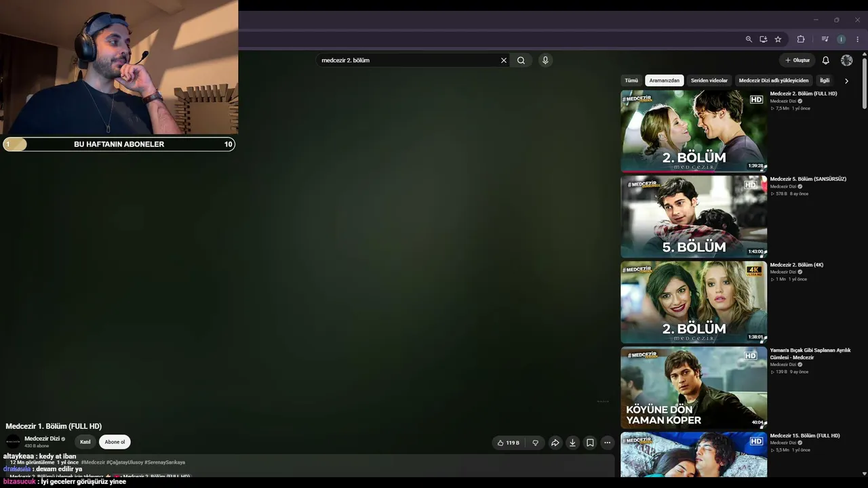Open the browser profile avatar
868x488 pixels.
(842, 39)
